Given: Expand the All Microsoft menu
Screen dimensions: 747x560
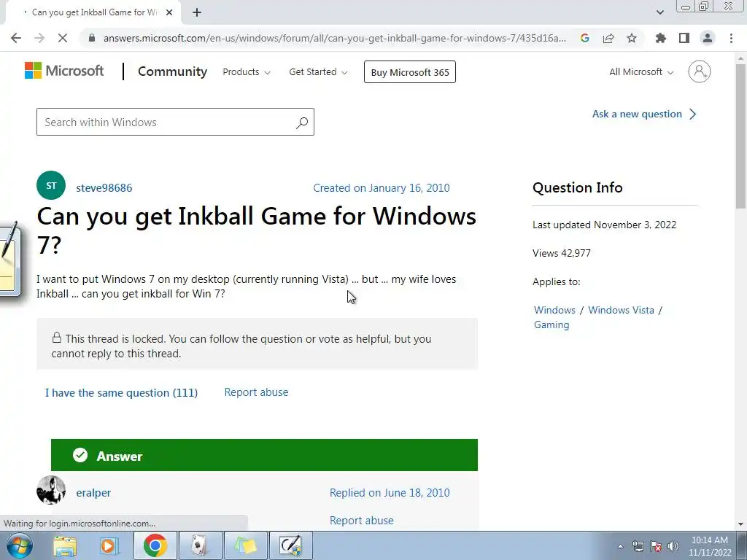Looking at the screenshot, I should click(x=641, y=72).
